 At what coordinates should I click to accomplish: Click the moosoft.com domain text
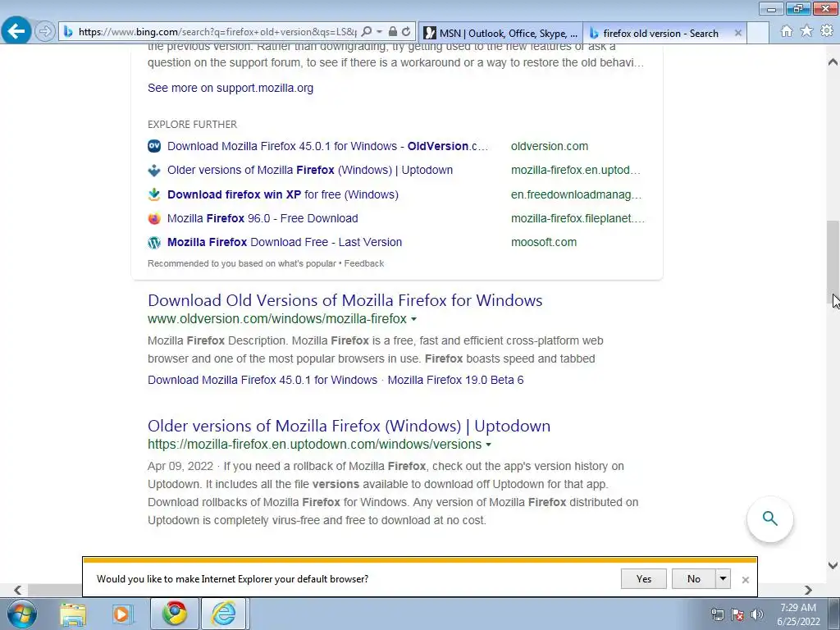pos(544,242)
